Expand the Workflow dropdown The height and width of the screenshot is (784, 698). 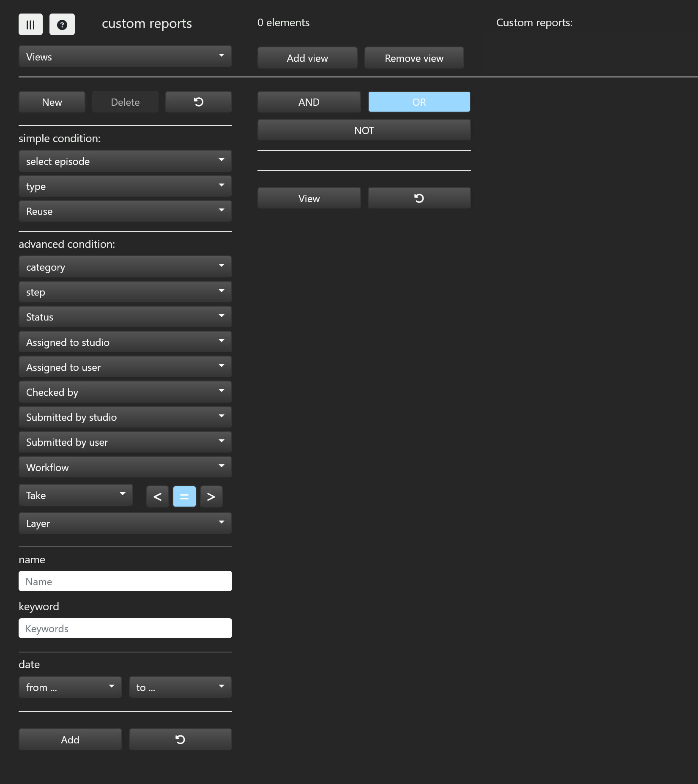[x=125, y=467]
